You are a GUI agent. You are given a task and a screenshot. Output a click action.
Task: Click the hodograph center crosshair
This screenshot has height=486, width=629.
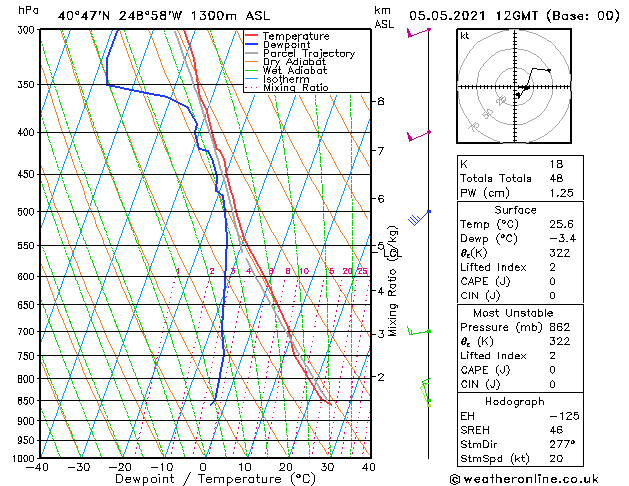pyautogui.click(x=515, y=87)
